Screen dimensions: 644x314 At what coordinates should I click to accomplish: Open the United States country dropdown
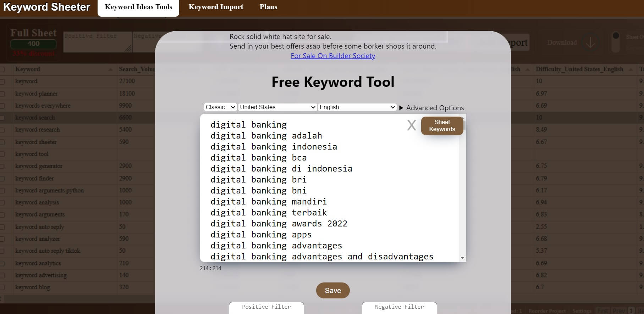click(277, 107)
